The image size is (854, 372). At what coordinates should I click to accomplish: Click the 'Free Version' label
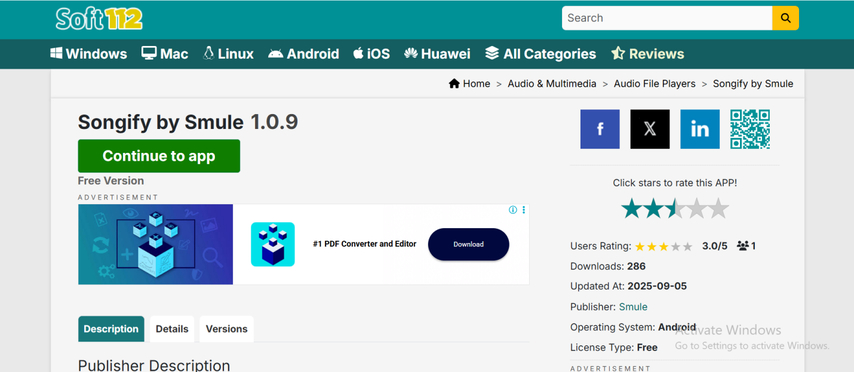point(111,181)
